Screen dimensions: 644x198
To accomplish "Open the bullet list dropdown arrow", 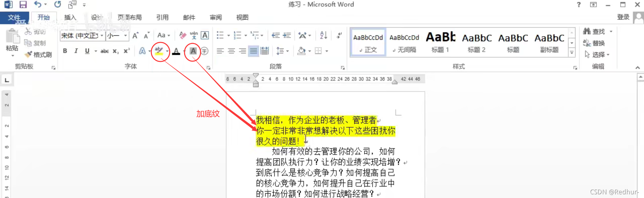I will pos(229,35).
